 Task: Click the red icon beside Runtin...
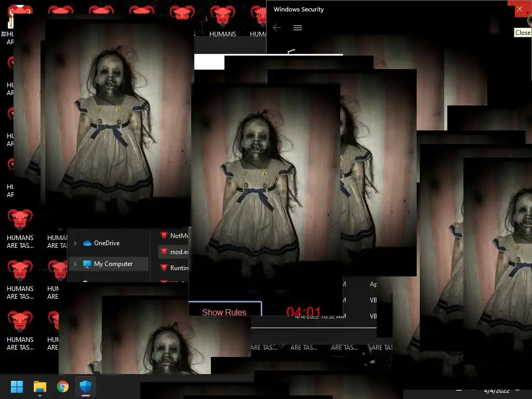(x=164, y=268)
